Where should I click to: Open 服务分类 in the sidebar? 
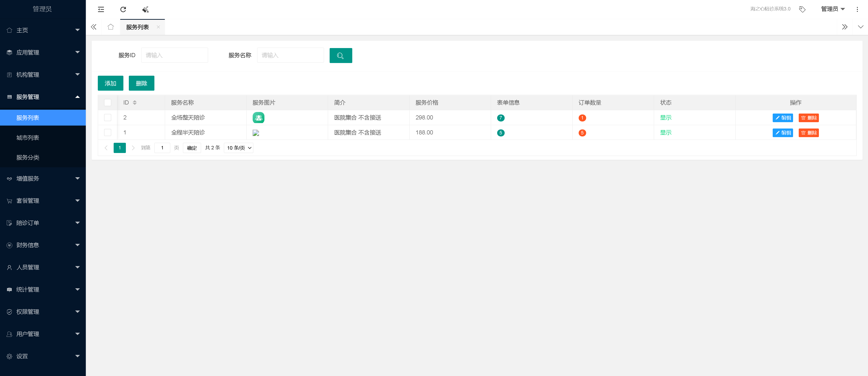(x=28, y=158)
